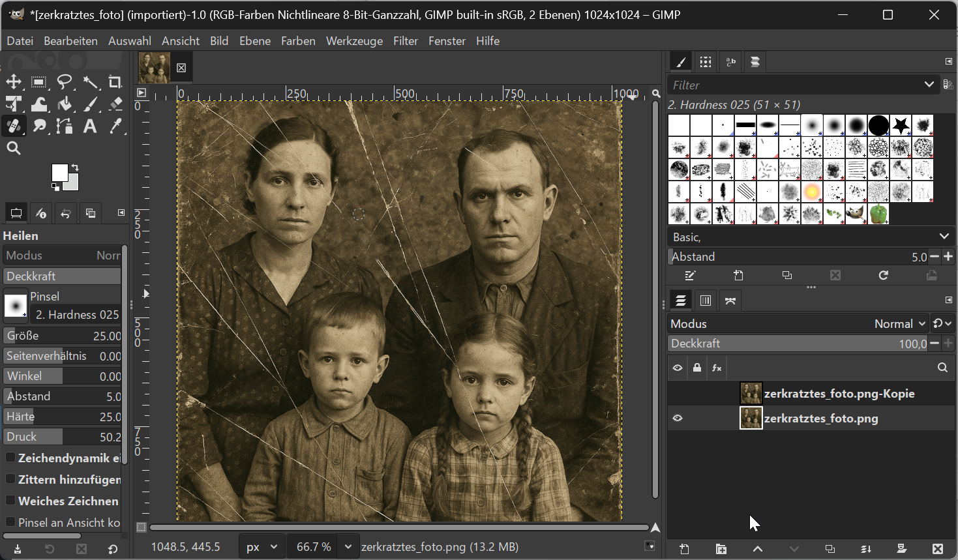Select the Bucket Fill tool
Screen dimensions: 958x560
[65, 104]
